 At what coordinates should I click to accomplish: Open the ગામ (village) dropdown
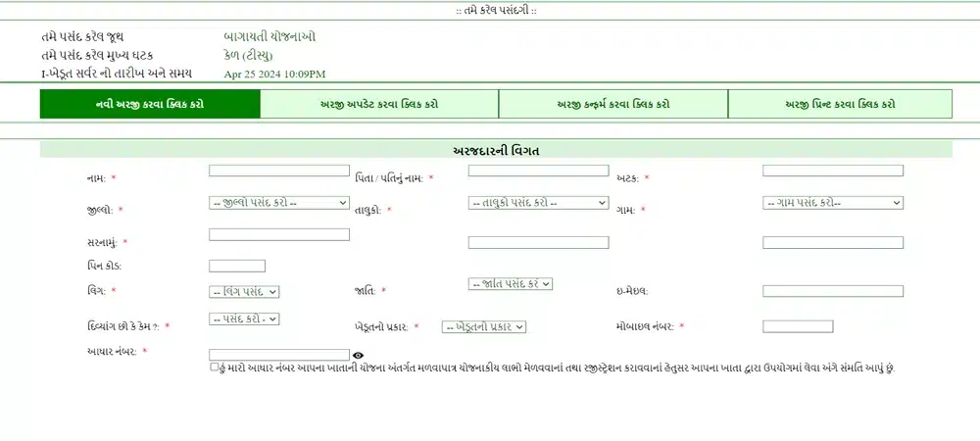tap(832, 203)
